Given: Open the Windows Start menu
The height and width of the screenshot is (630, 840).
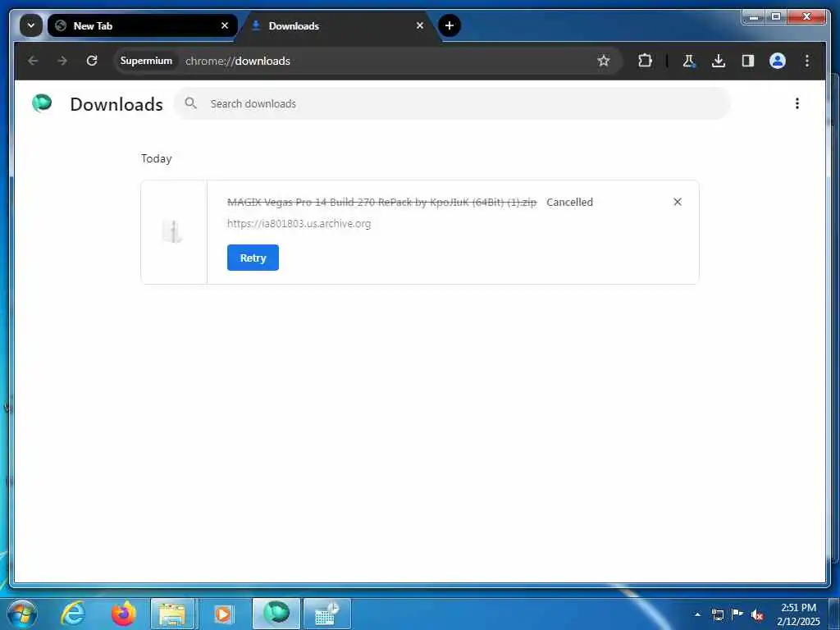Looking at the screenshot, I should 22,614.
